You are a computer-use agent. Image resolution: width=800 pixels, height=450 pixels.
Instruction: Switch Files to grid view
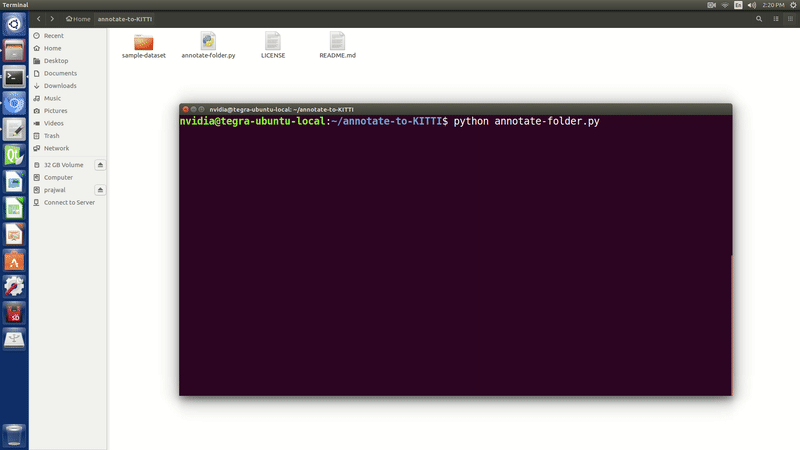(x=790, y=19)
